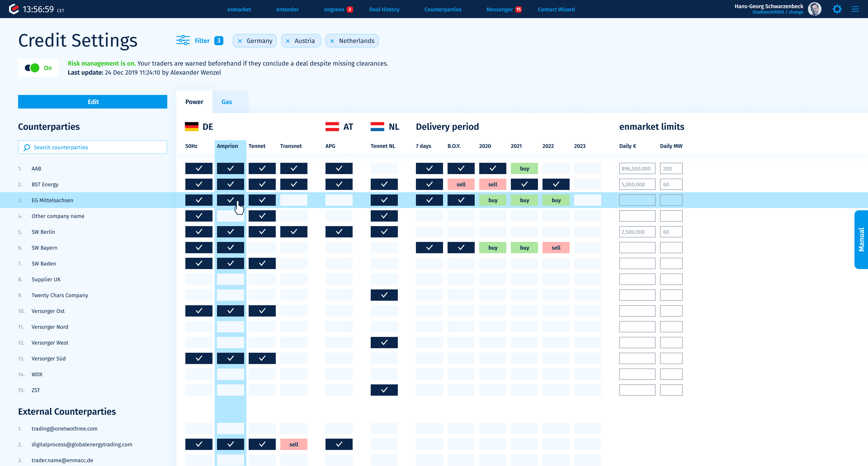This screenshot has height=466, width=868.
Task: Click the Netherlands flag icon
Action: tap(377, 127)
